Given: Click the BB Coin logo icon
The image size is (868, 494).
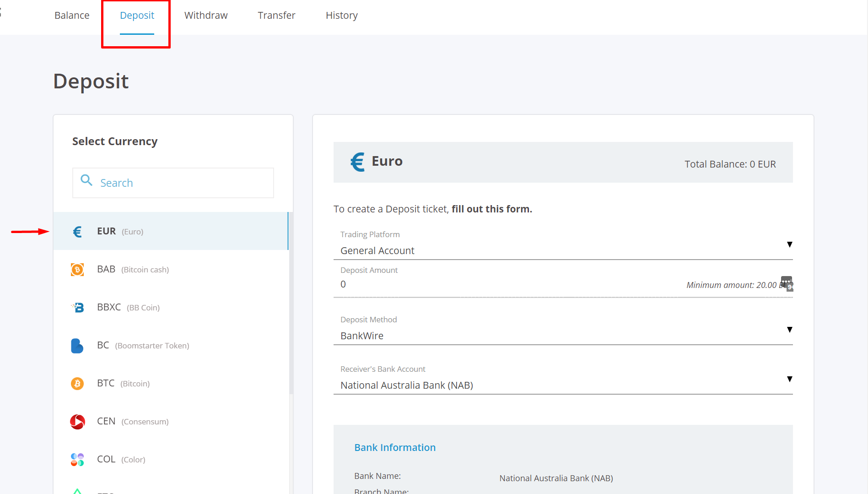Looking at the screenshot, I should 78,308.
